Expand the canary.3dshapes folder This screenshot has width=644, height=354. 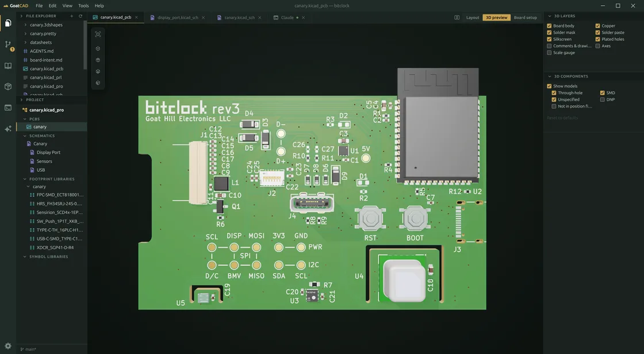coord(25,25)
